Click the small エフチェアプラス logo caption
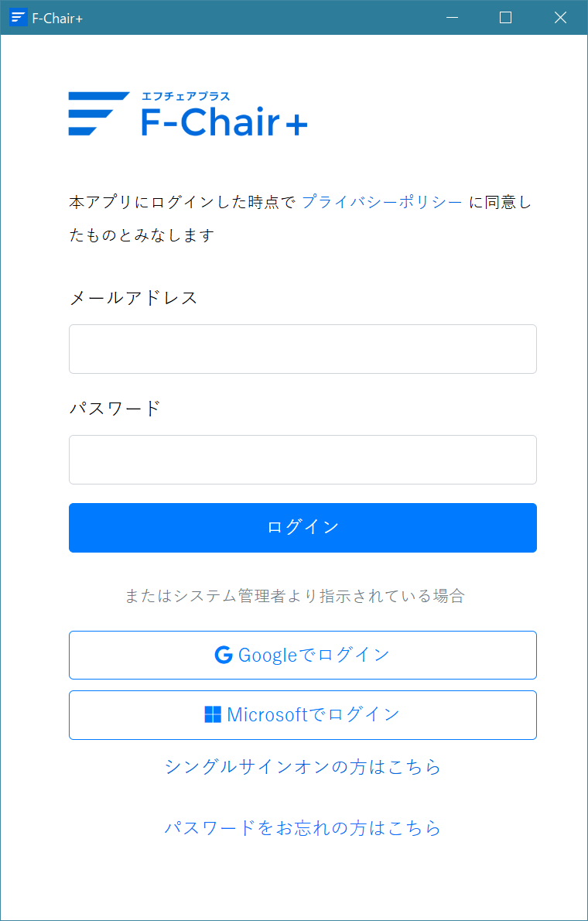588x921 pixels. point(186,97)
